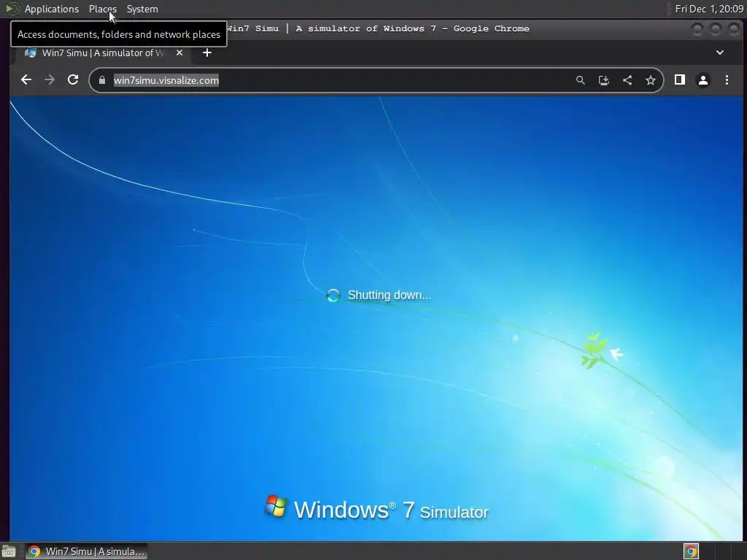The height and width of the screenshot is (560, 747).
Task: Click the "Shutting down..." text
Action: click(390, 295)
